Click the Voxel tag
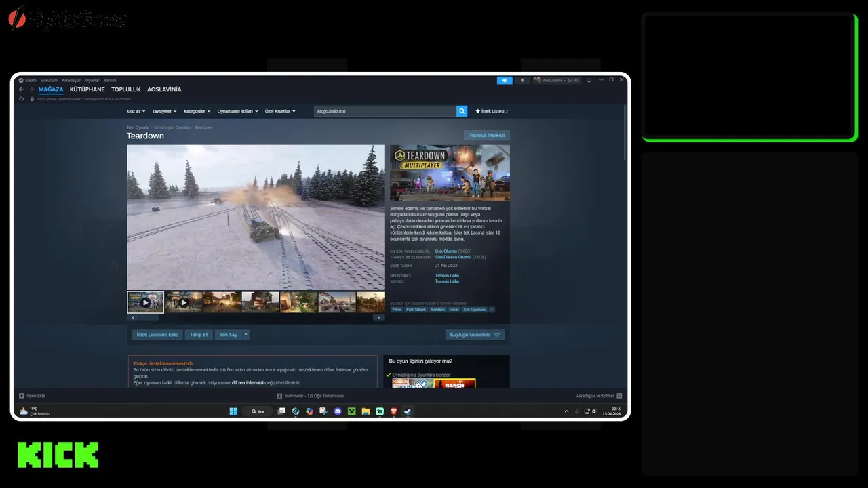Viewport: 868px width, 488px height. tap(454, 310)
